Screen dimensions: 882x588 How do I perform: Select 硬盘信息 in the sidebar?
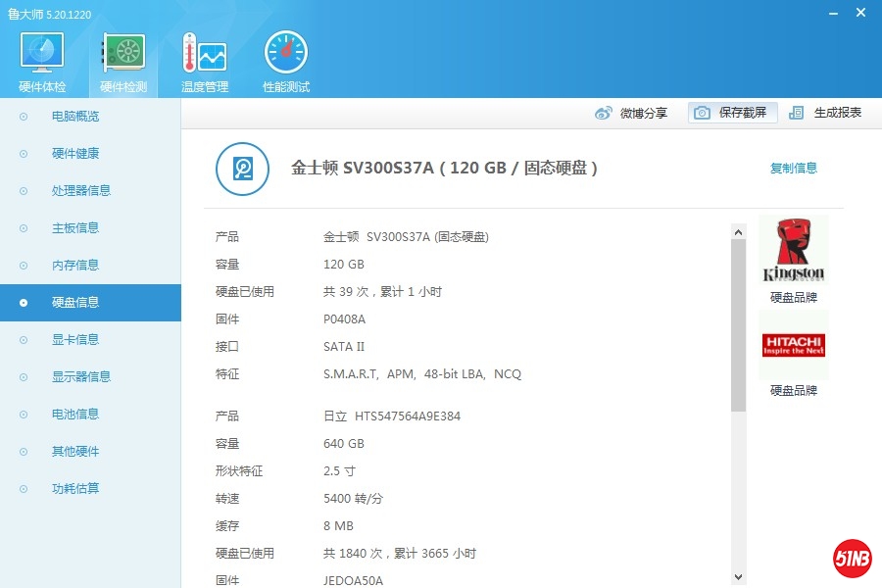tap(90, 303)
